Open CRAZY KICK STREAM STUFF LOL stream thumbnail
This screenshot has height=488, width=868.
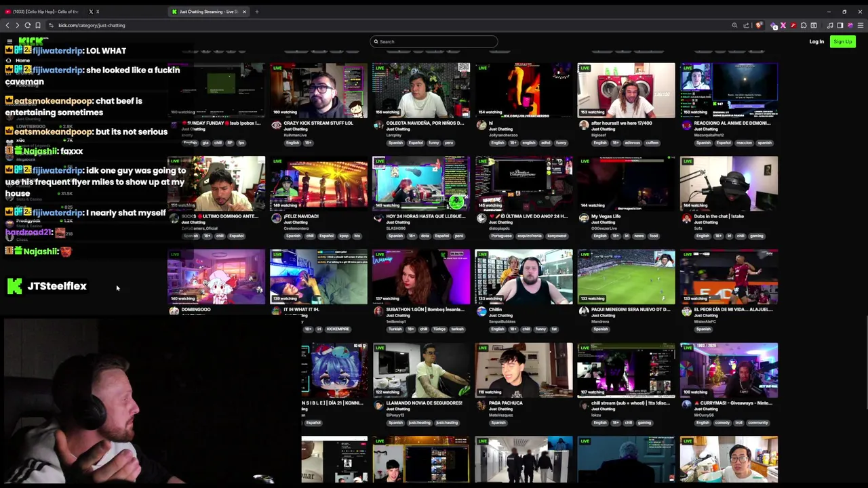[319, 90]
